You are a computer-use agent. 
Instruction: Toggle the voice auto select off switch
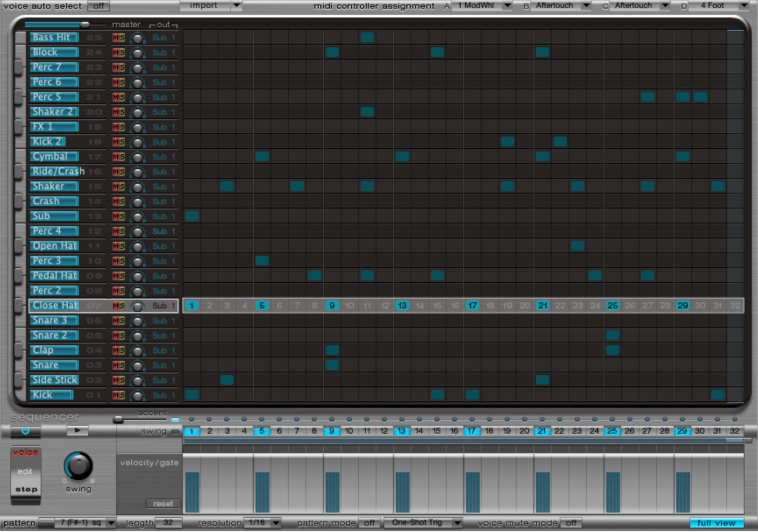point(98,6)
